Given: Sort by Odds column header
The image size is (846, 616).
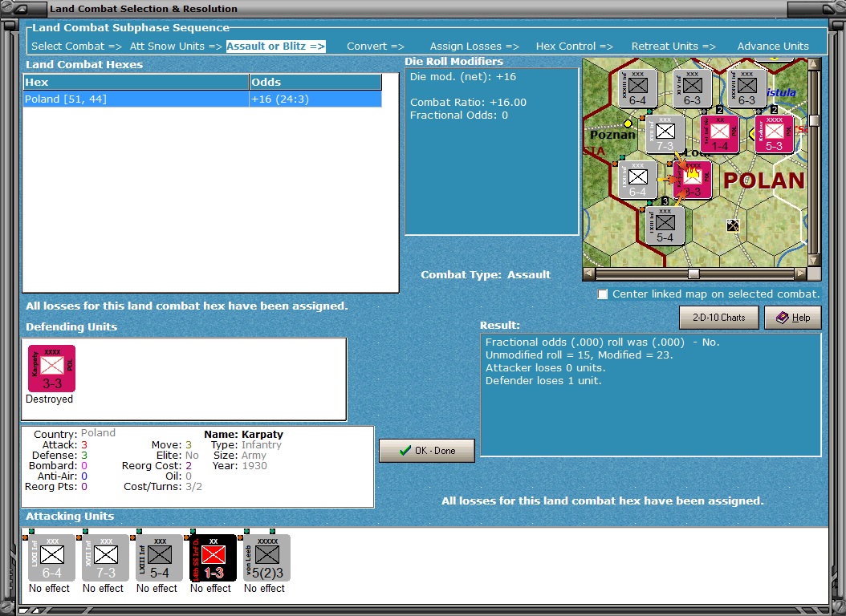Looking at the screenshot, I should 315,82.
